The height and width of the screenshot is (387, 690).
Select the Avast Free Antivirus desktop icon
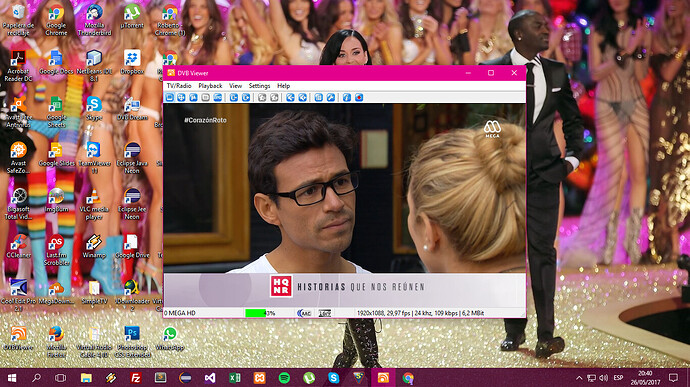point(18,112)
